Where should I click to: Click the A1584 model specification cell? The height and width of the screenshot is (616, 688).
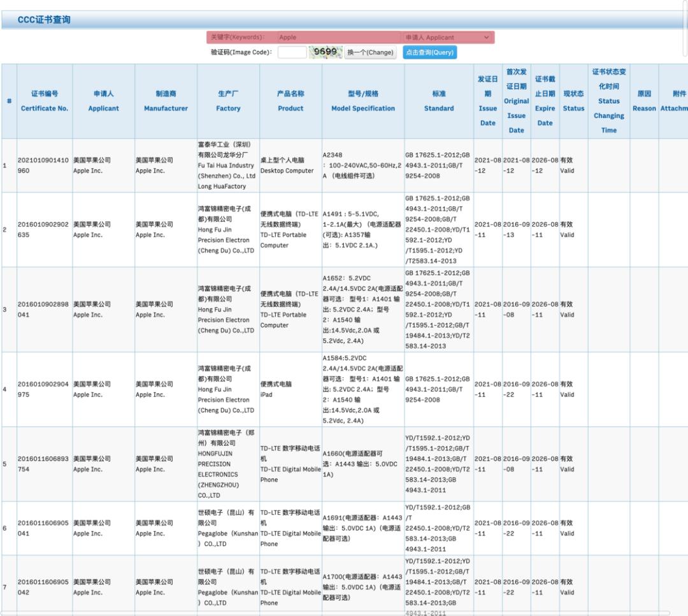click(363, 389)
